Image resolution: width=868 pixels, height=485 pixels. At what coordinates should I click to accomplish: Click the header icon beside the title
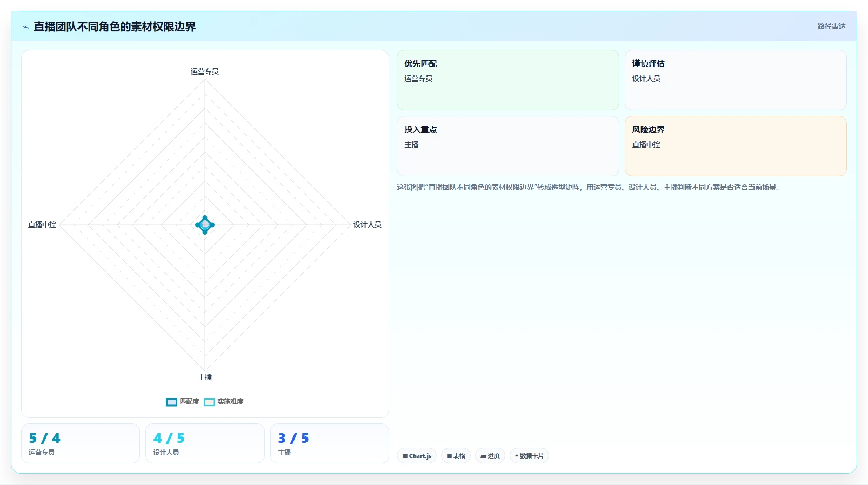tap(25, 27)
